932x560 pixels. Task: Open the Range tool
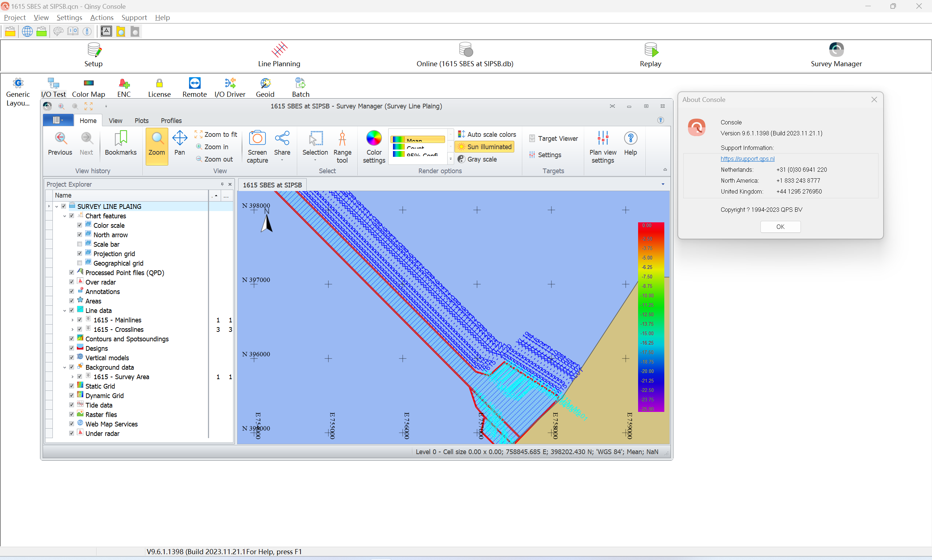click(x=342, y=147)
